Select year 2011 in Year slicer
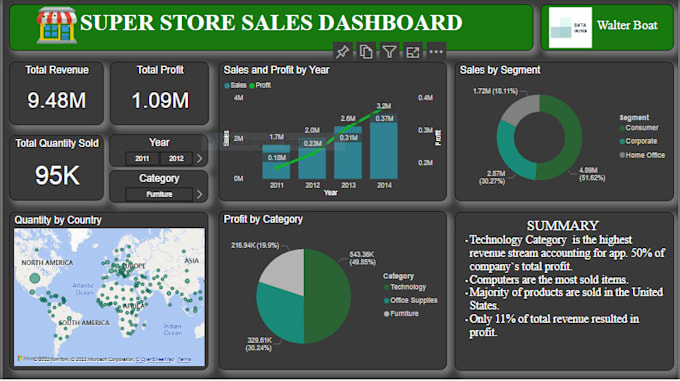Viewport: 680px width, 381px height. coord(142,159)
